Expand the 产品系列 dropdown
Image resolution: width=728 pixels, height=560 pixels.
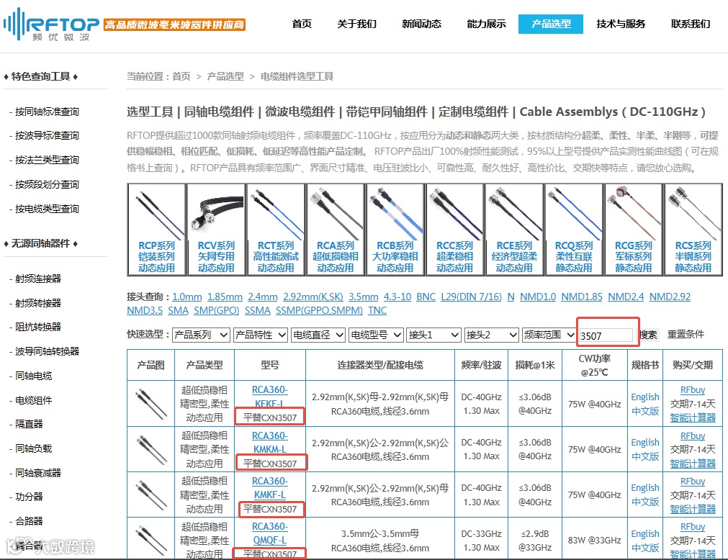click(x=201, y=335)
